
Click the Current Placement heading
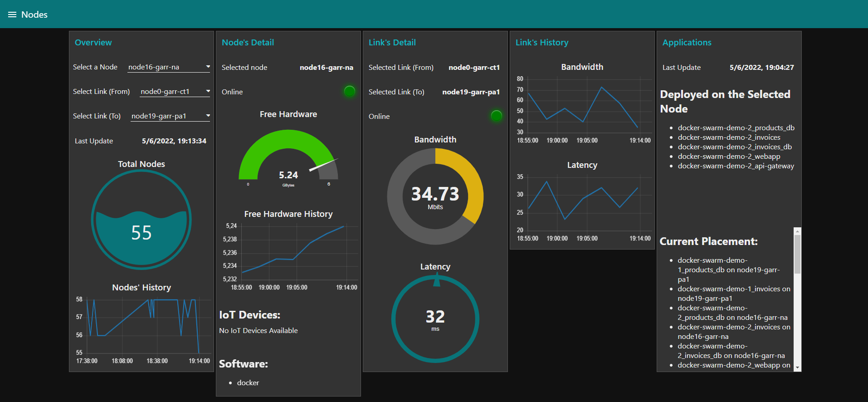click(708, 241)
